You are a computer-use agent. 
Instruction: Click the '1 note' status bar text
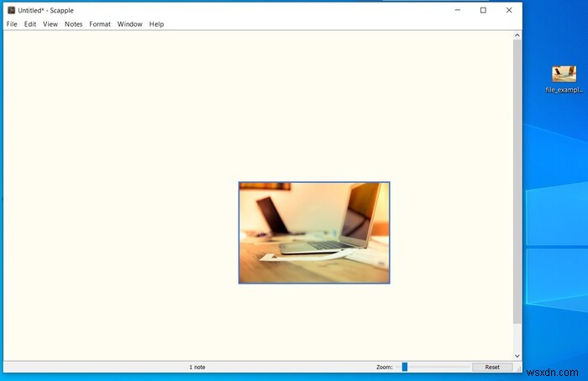(197, 367)
